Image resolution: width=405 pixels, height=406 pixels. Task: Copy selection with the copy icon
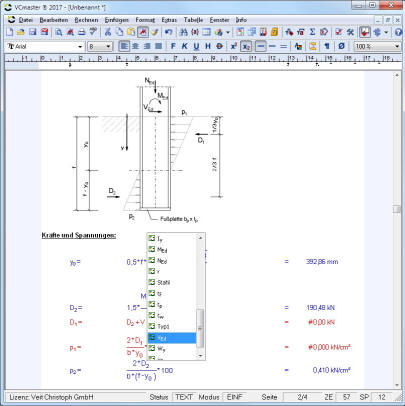[119, 32]
